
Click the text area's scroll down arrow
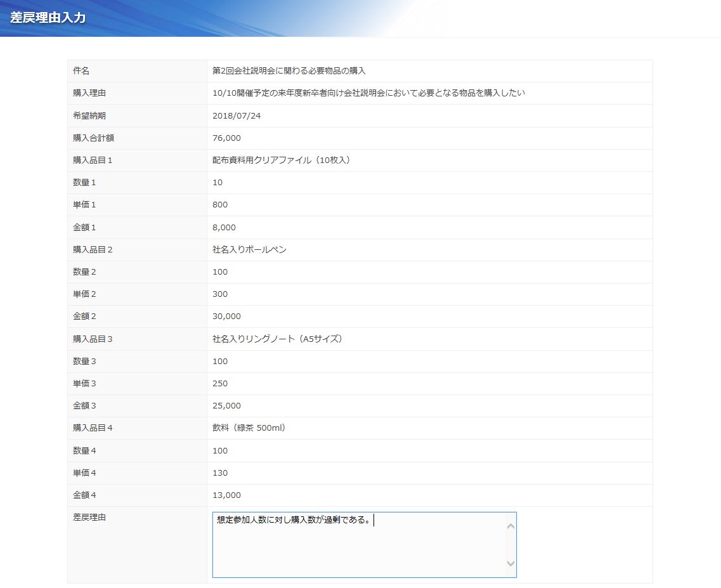[510, 563]
